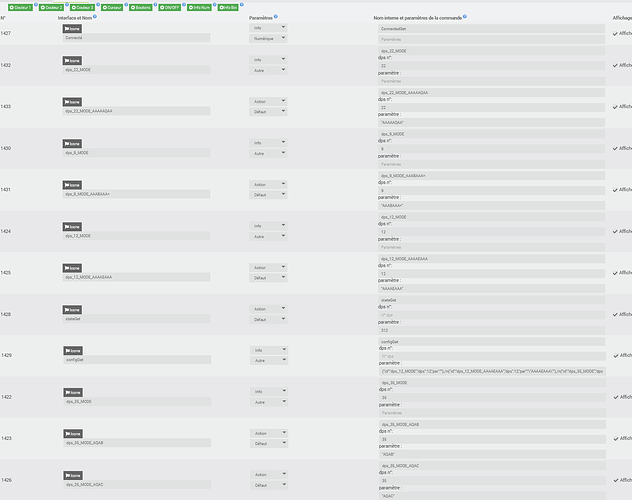Edit the paramètre field of the configGet command
This screenshot has height=500, width=632.
tap(492, 371)
